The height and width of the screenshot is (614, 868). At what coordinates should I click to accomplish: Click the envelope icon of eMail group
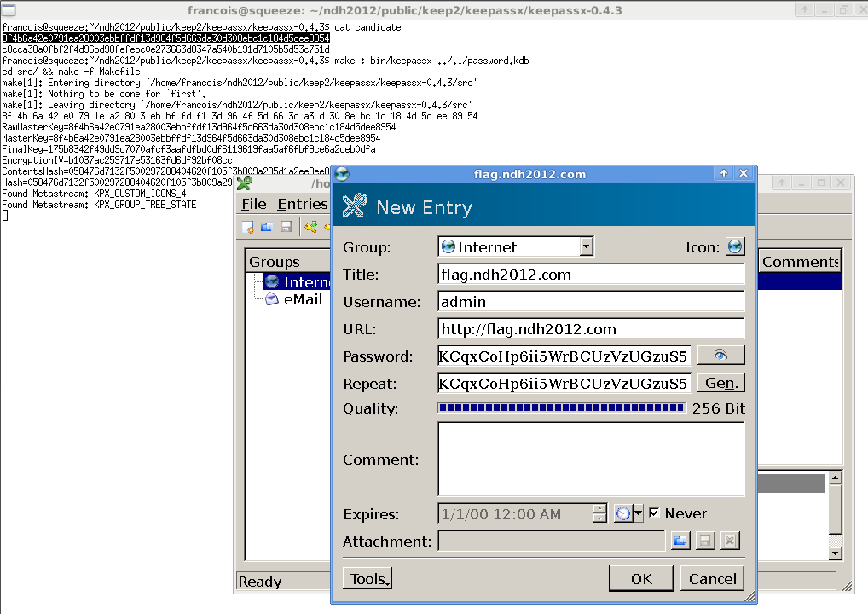pos(272,299)
